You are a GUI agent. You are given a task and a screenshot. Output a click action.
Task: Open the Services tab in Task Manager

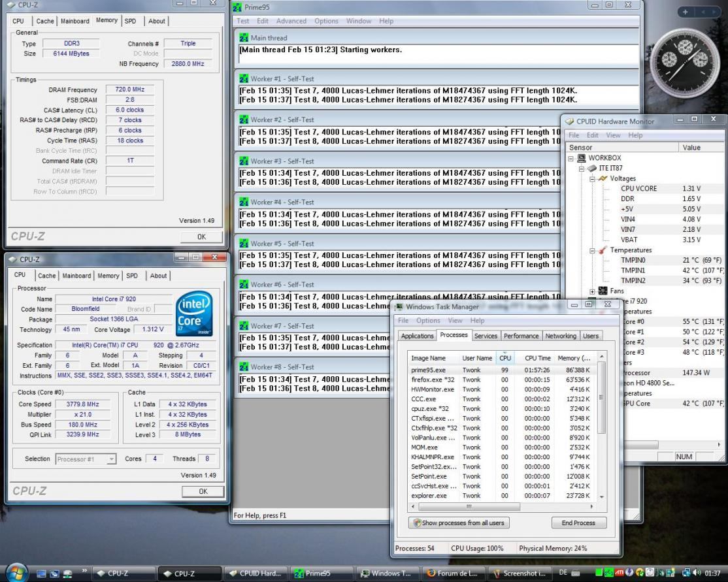pyautogui.click(x=486, y=336)
